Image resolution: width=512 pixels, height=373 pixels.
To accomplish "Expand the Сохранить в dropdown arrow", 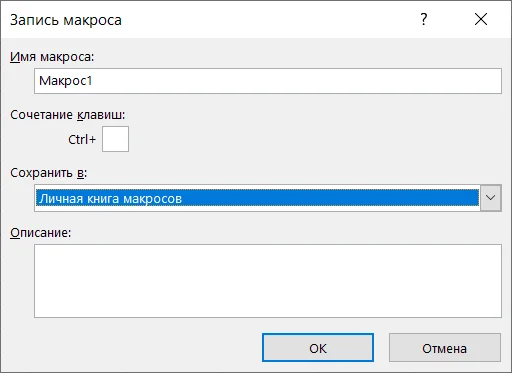I will click(490, 198).
